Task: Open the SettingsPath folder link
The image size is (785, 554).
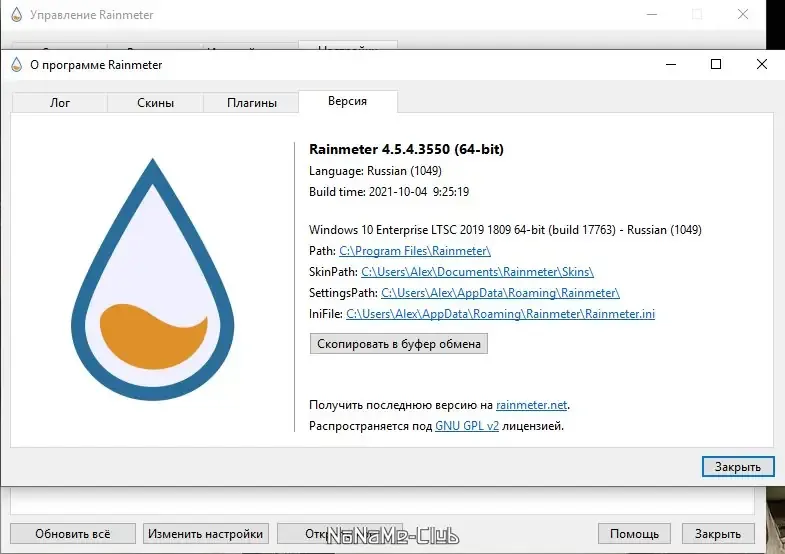Action: point(500,293)
